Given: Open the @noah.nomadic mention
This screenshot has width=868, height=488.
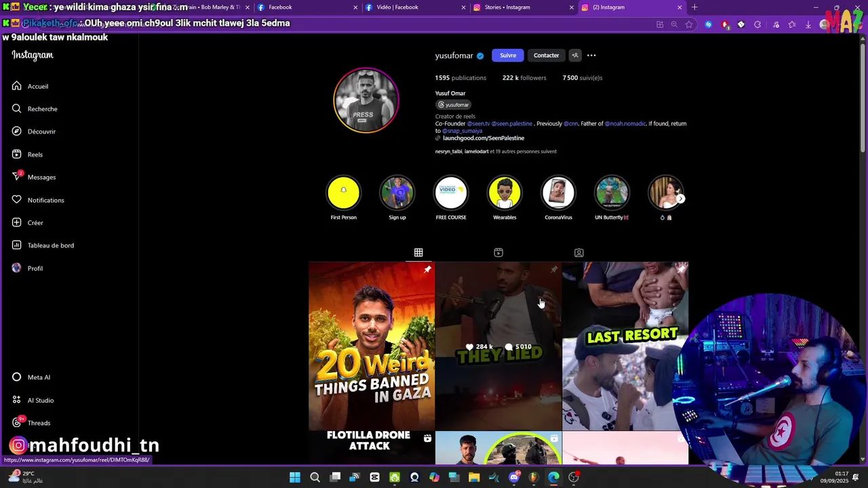Looking at the screenshot, I should coord(625,124).
